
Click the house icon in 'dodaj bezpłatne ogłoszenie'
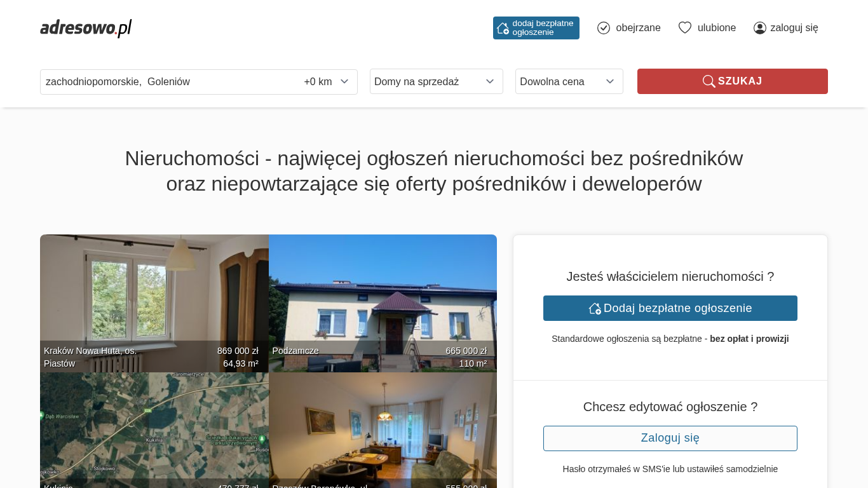503,28
